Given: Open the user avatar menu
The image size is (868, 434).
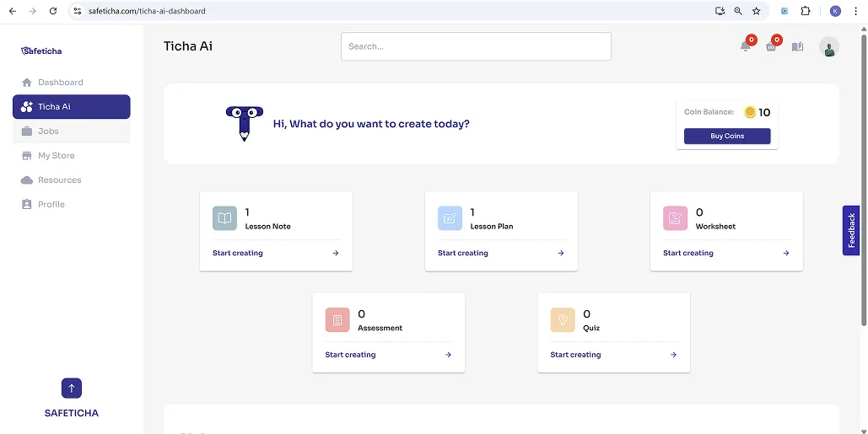Looking at the screenshot, I should [828, 46].
